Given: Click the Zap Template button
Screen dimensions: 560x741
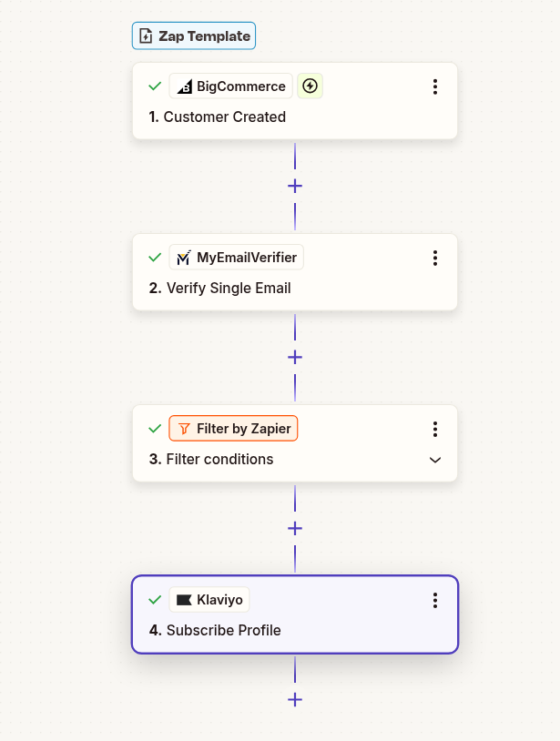Looking at the screenshot, I should tap(193, 36).
